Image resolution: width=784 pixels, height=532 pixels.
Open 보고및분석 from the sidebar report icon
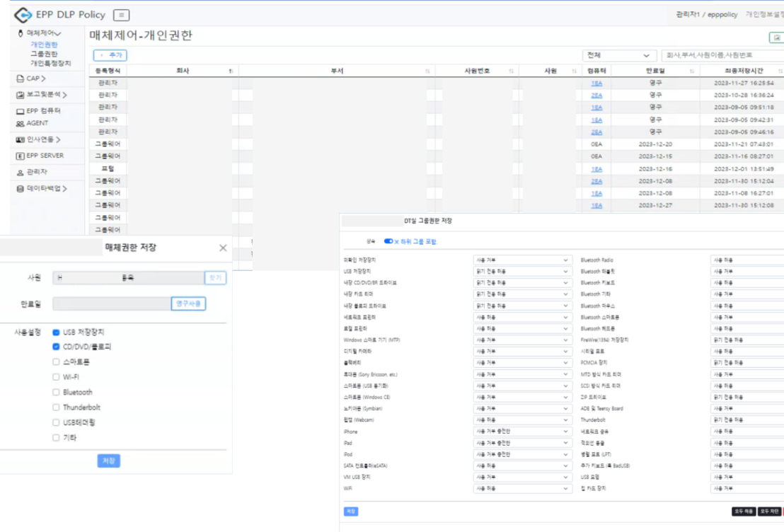(20, 95)
